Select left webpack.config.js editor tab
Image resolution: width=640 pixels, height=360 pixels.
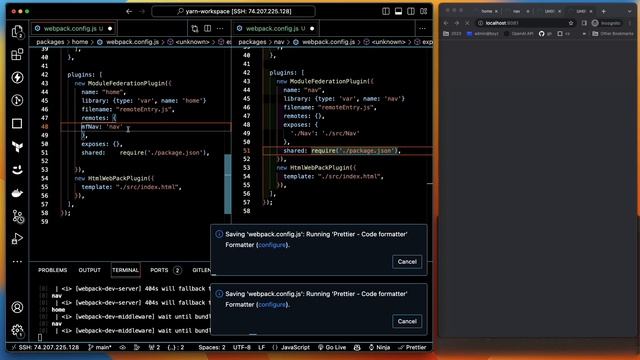click(x=73, y=29)
